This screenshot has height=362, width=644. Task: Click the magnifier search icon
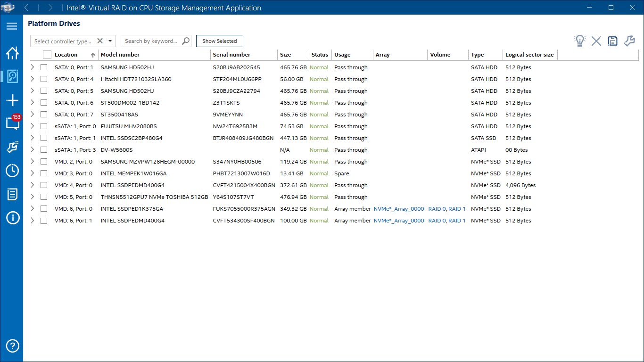[x=186, y=41]
